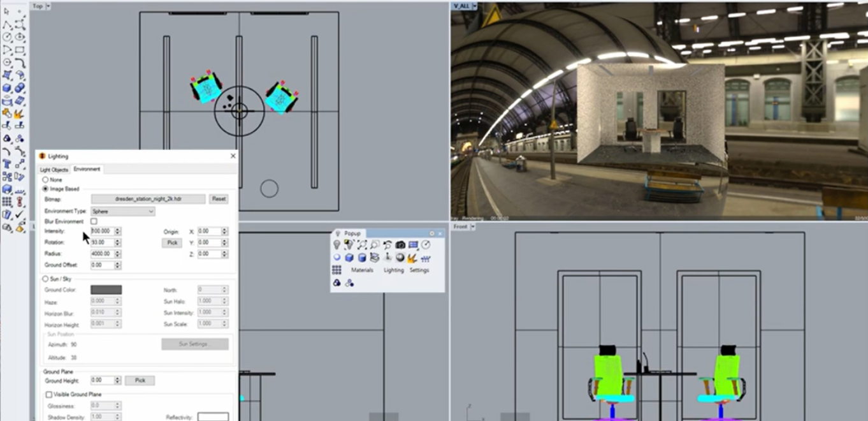Select the blue box icon in Popup
The image size is (868, 421).
click(x=349, y=258)
